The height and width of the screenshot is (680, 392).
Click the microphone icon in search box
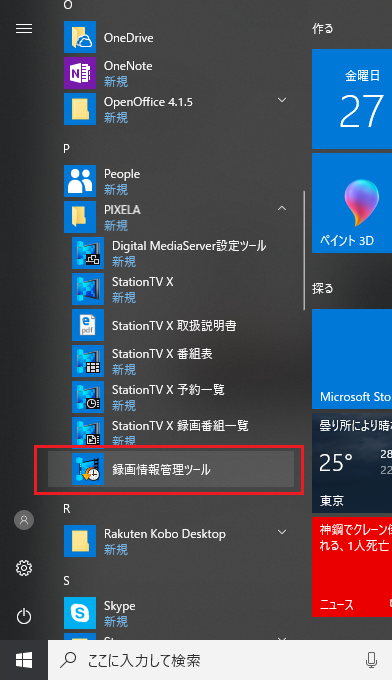[x=371, y=660]
